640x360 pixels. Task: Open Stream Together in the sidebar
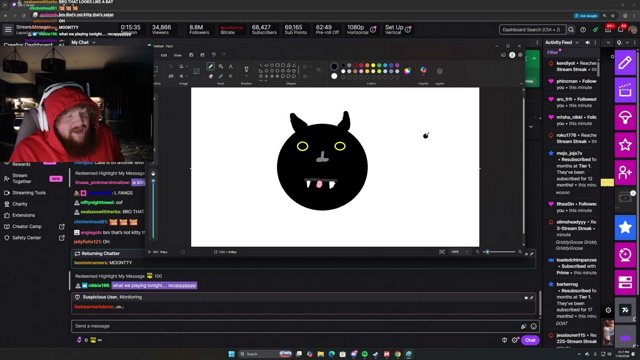tap(21, 178)
